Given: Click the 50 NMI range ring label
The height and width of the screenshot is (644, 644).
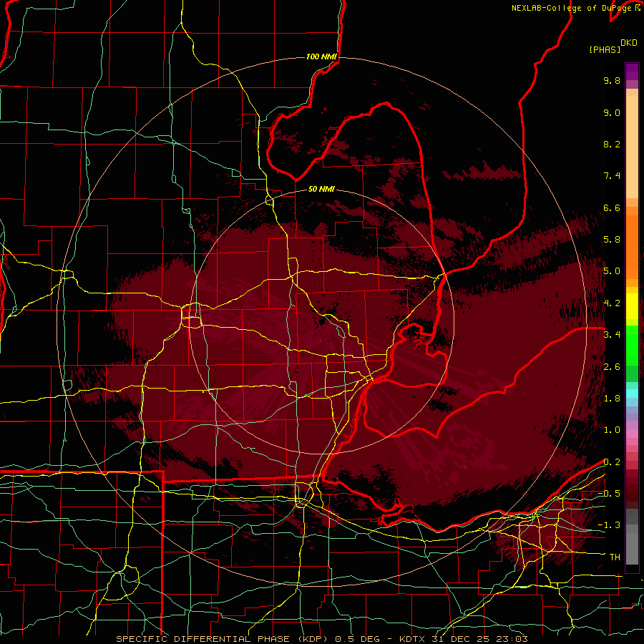Looking at the screenshot, I should [321, 189].
